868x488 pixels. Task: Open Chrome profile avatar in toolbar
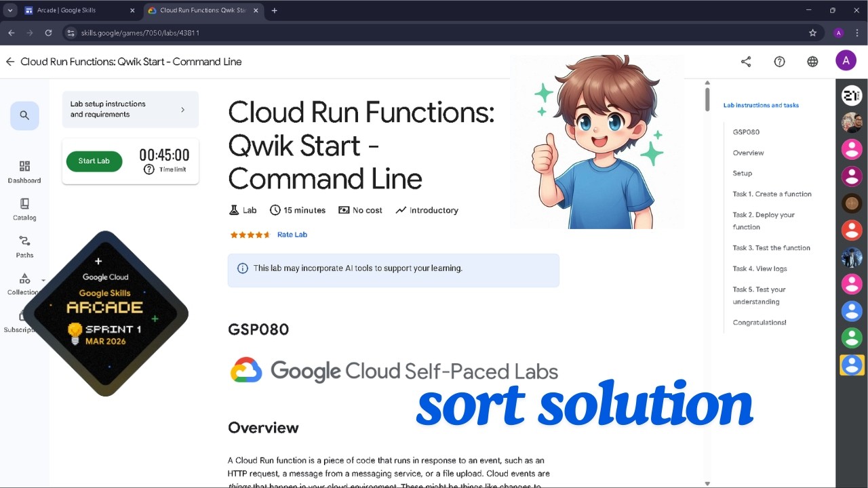point(839,33)
